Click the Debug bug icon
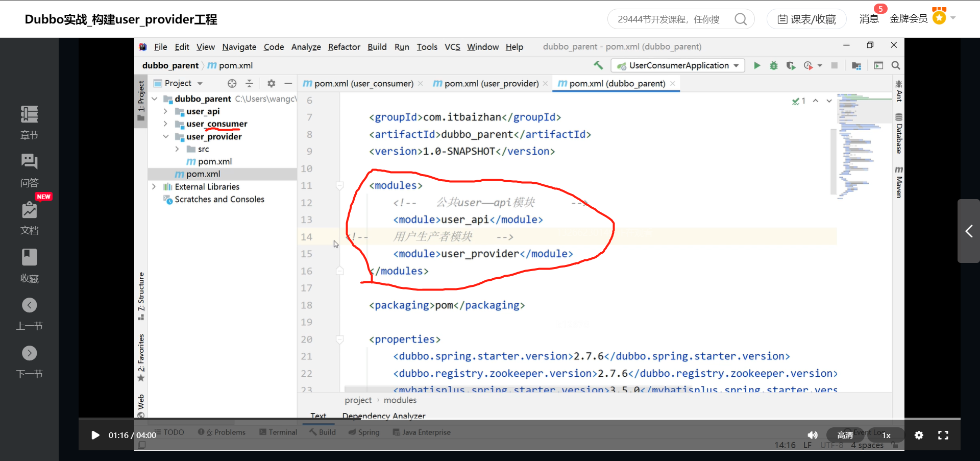980x461 pixels. click(774, 65)
